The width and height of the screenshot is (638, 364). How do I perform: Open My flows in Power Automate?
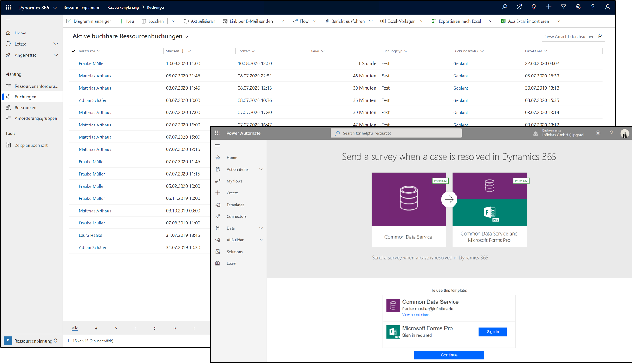[234, 181]
